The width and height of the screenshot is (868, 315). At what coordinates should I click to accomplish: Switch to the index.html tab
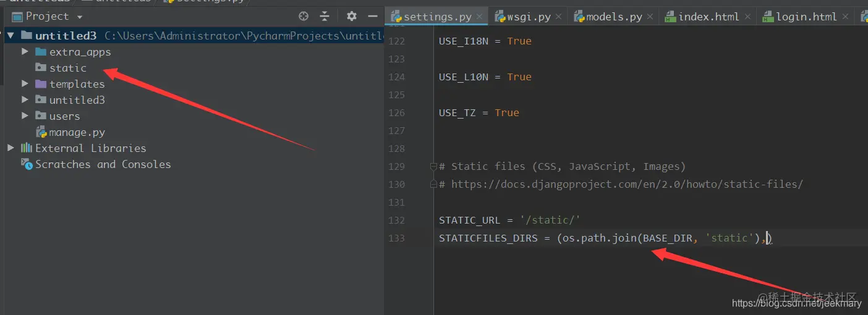709,17
